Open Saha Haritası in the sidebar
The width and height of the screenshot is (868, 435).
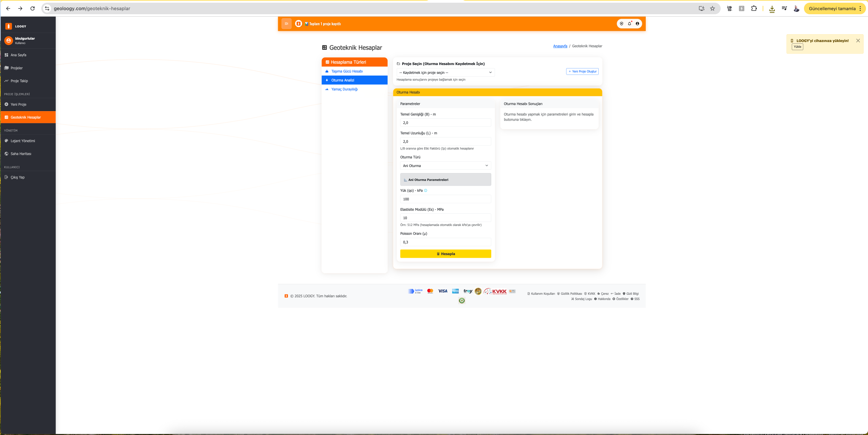(x=21, y=154)
